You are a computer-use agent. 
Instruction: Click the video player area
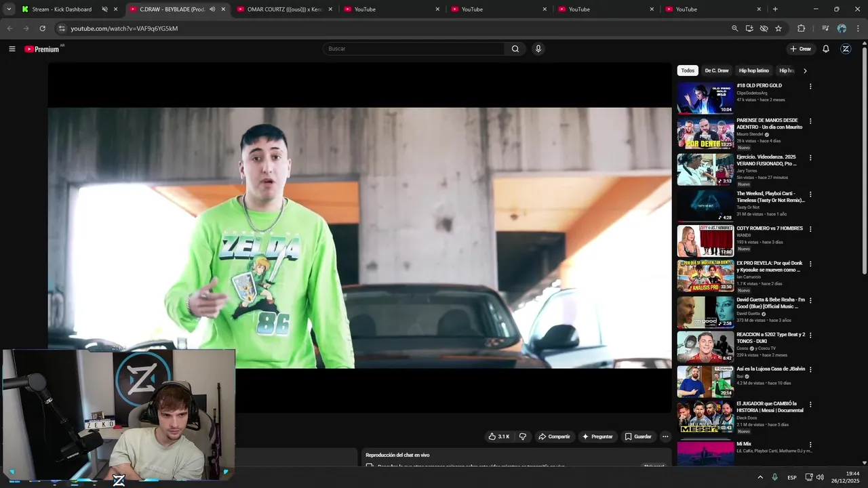point(359,238)
